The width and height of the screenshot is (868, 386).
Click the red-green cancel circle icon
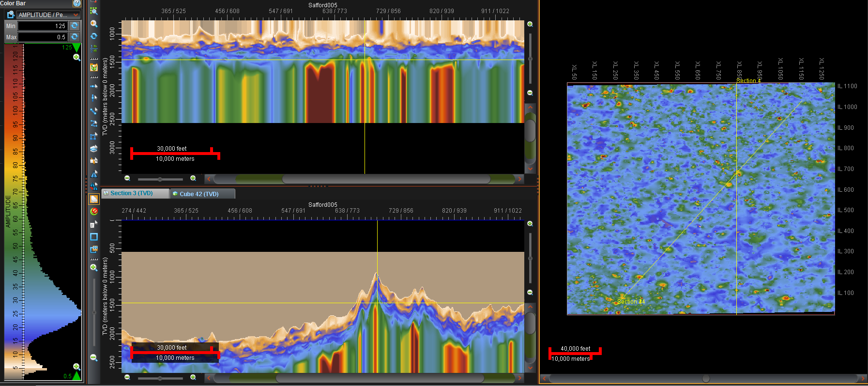94,211
